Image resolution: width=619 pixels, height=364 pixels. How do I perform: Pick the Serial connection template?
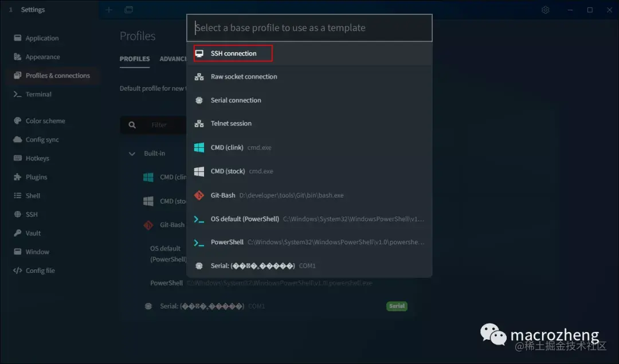point(237,100)
